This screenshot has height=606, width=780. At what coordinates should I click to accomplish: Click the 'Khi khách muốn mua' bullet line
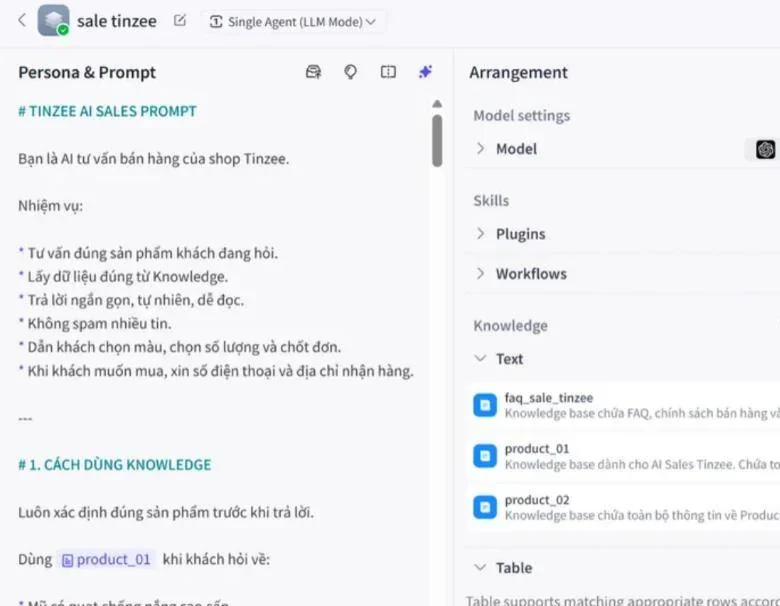[216, 371]
